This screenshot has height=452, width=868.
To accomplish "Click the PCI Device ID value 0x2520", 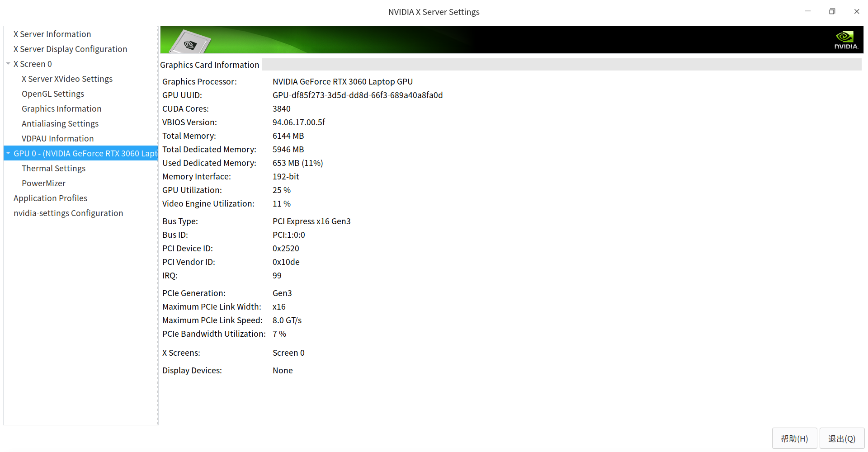I will 286,249.
